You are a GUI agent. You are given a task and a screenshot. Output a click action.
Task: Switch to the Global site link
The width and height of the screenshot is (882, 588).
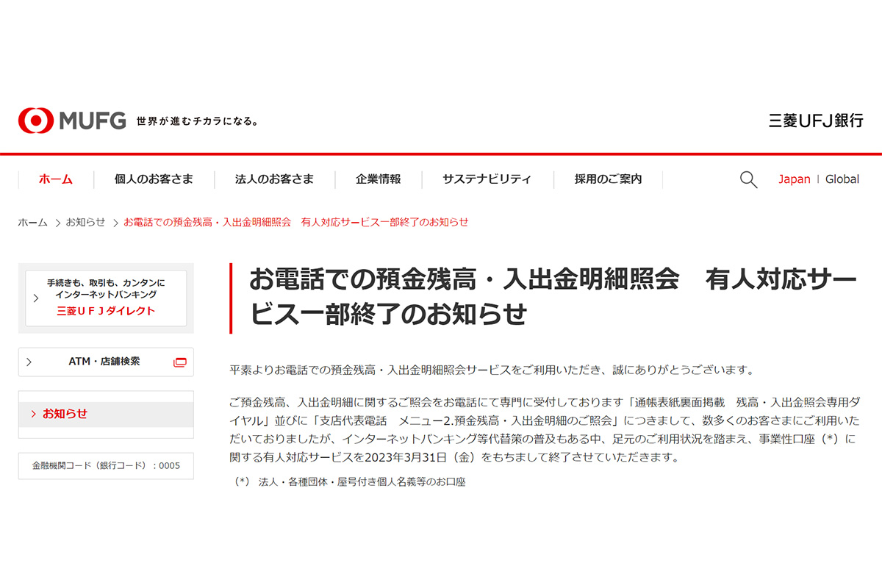click(842, 179)
